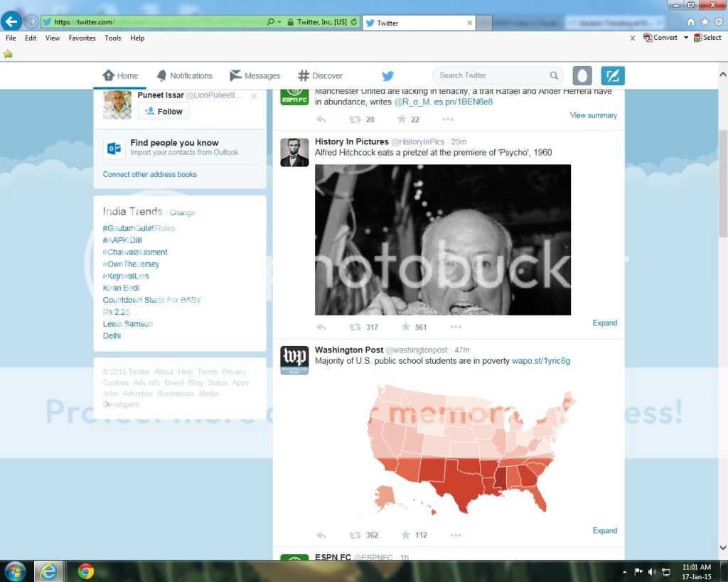Go to the Twitter Home tab
The height and width of the screenshot is (582, 728).
pyautogui.click(x=120, y=75)
